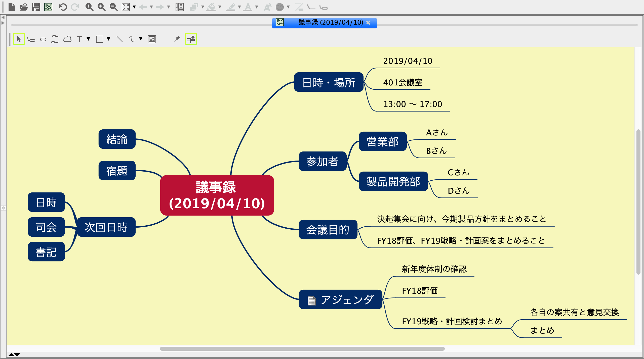Create a new mind map from the main toolbar

pyautogui.click(x=48, y=7)
